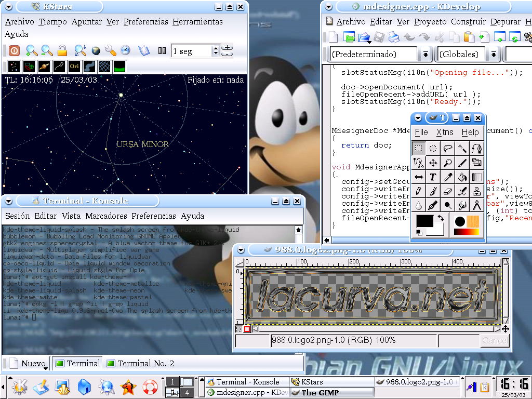Open the K menu launcher in panel
Image resolution: width=532 pixels, height=399 pixels.
(19, 387)
